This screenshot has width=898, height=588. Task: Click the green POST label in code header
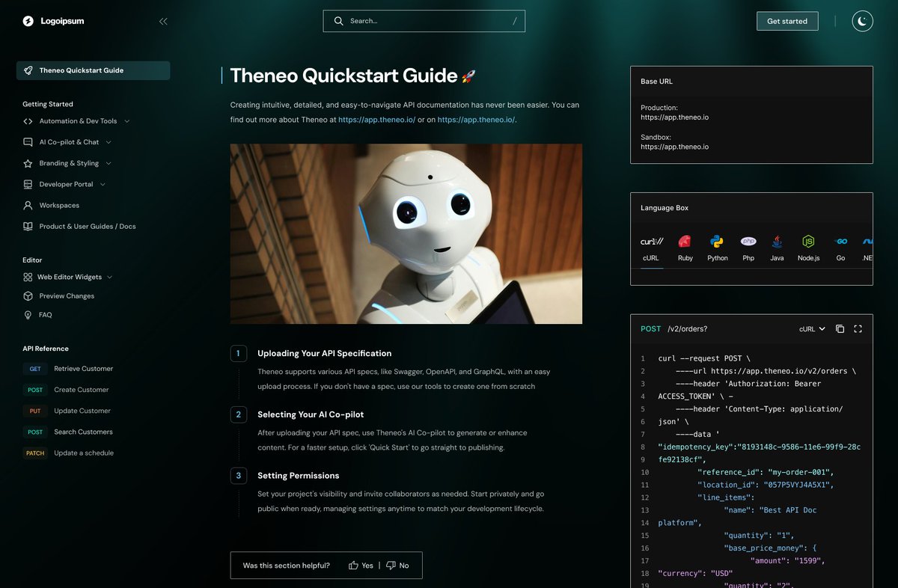[x=651, y=329]
